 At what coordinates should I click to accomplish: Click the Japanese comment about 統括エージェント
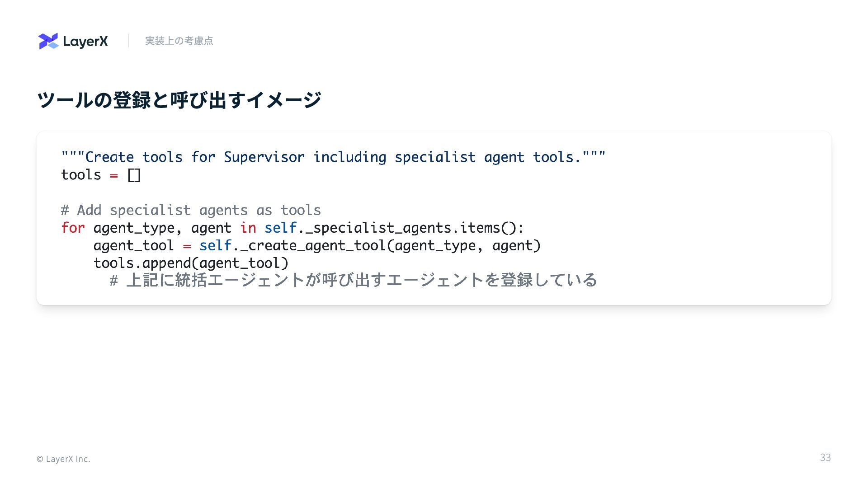[x=354, y=280]
